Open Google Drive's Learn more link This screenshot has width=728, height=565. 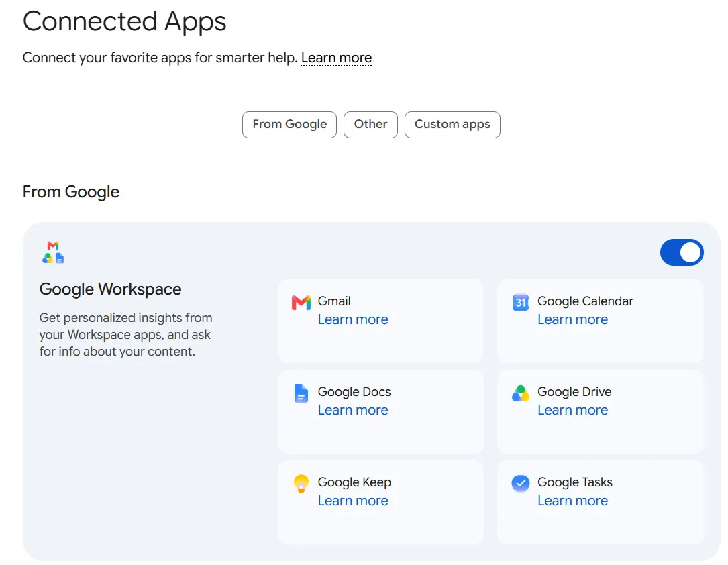[x=572, y=410]
